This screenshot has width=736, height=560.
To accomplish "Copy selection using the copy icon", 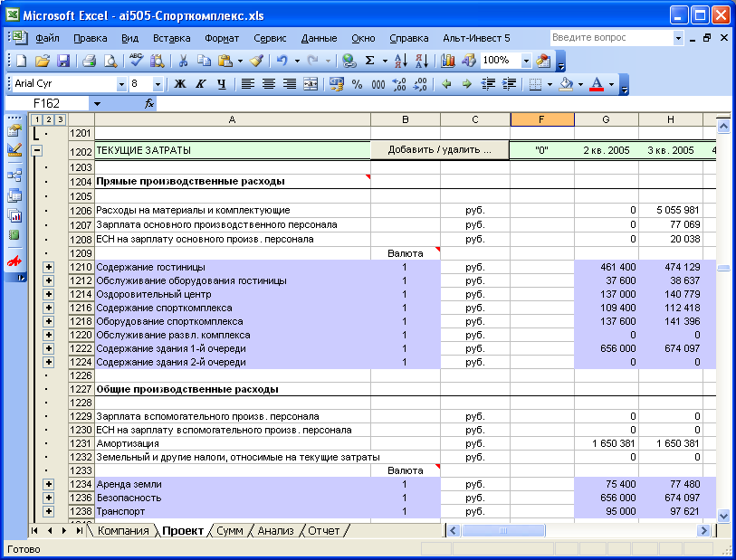I will click(x=204, y=61).
